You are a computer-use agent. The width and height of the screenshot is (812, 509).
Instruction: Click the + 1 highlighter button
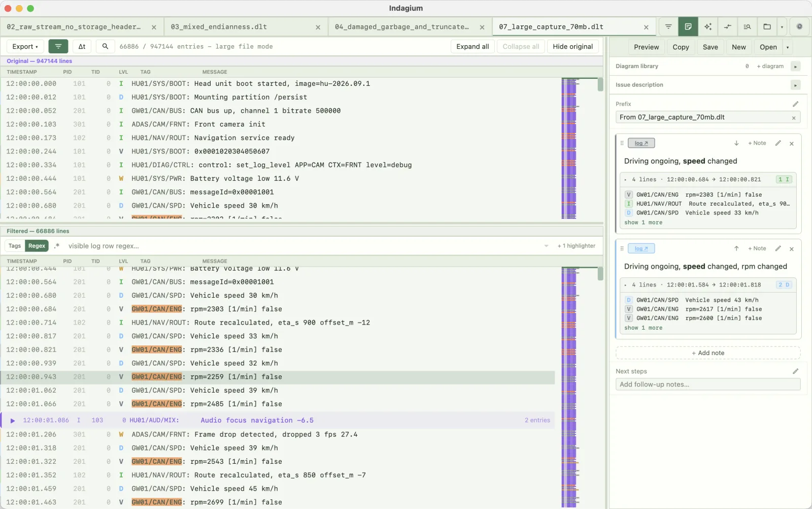pos(577,246)
